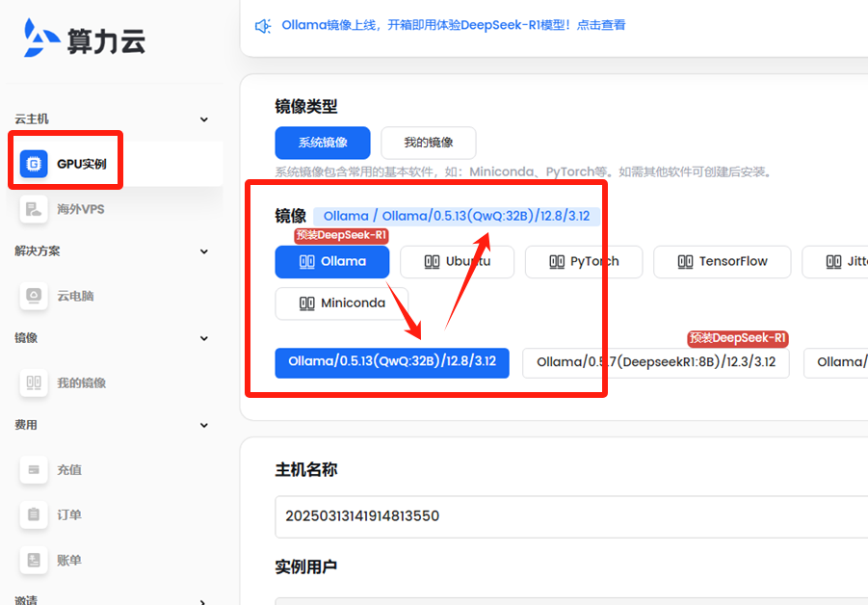Image resolution: width=868 pixels, height=605 pixels.
Task: Click the announcement speaker icon
Action: [x=262, y=26]
